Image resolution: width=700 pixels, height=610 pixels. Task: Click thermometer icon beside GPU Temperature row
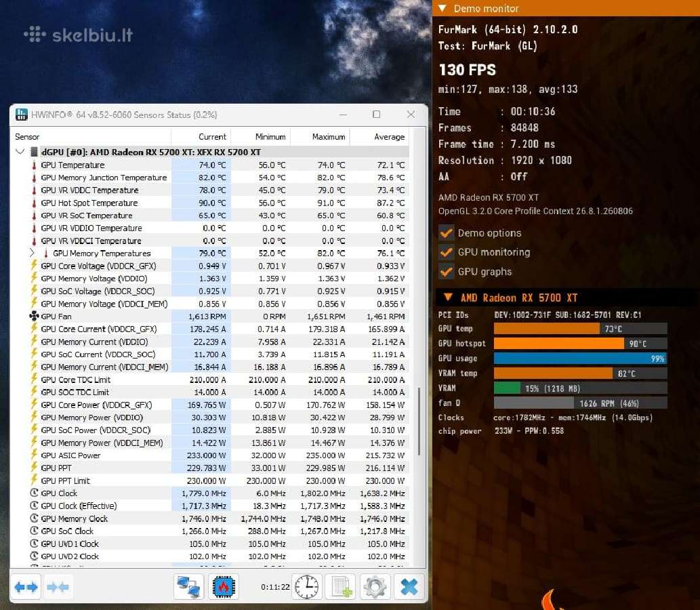(x=34, y=165)
